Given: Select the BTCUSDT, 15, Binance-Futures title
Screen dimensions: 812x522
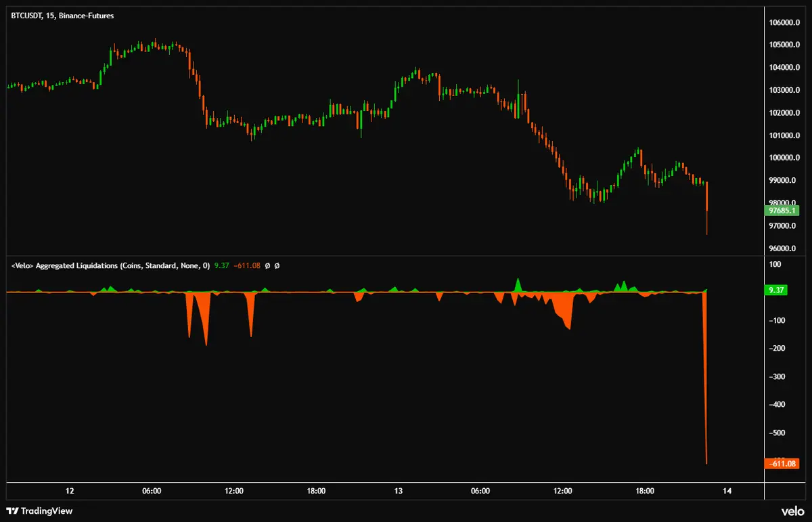Looking at the screenshot, I should pos(62,16).
